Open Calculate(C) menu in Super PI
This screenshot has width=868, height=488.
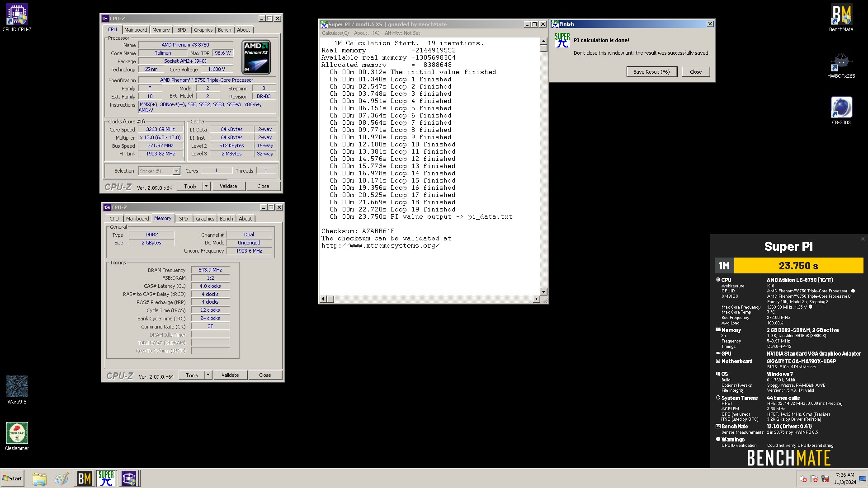[335, 33]
